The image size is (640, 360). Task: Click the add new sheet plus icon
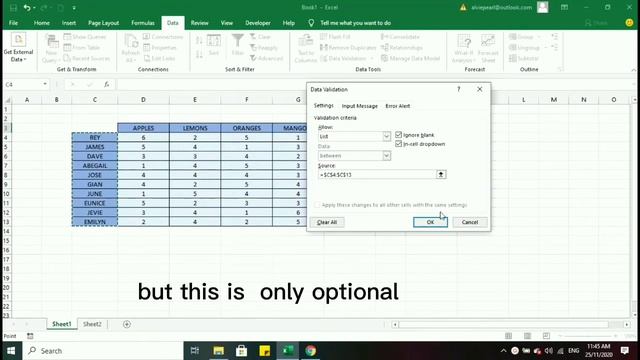click(x=127, y=324)
